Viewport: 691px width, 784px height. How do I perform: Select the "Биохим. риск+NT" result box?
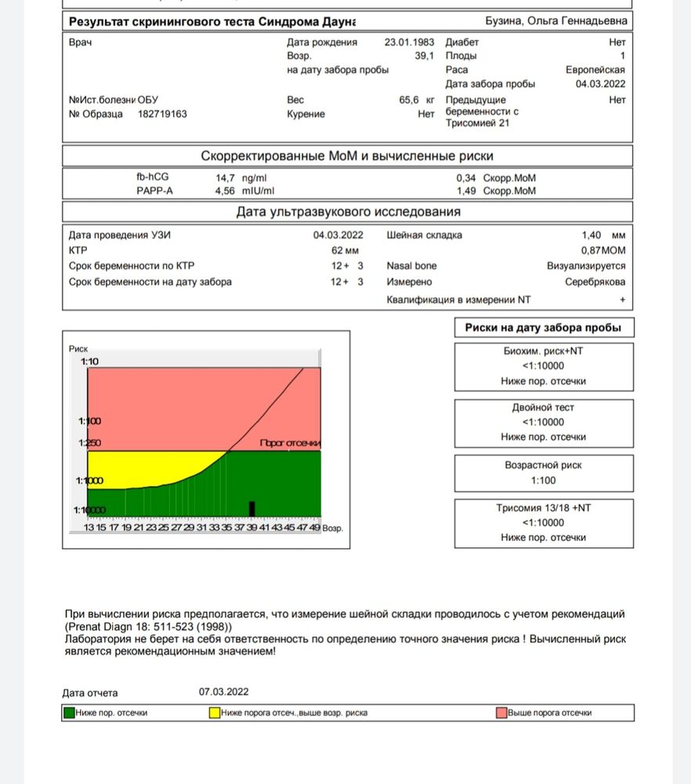[x=543, y=366]
